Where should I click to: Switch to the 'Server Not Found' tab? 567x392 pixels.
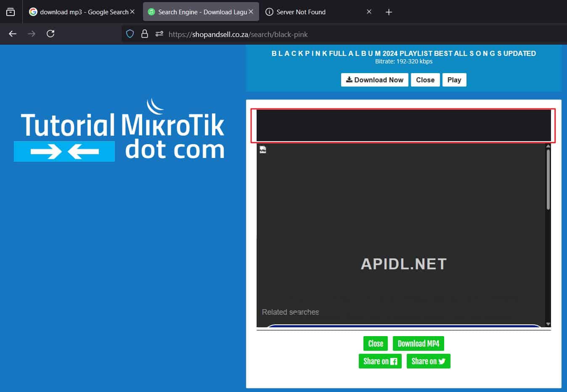[x=318, y=12]
